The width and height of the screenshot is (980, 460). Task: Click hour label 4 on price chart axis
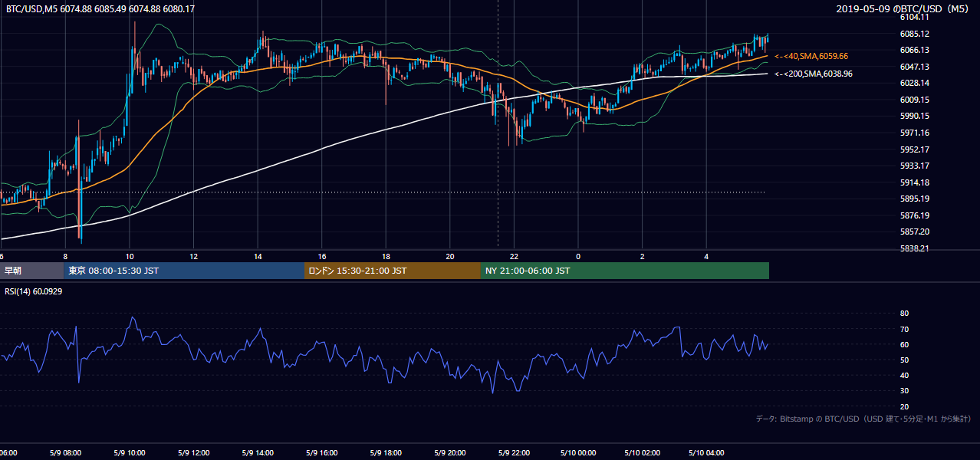click(x=706, y=257)
